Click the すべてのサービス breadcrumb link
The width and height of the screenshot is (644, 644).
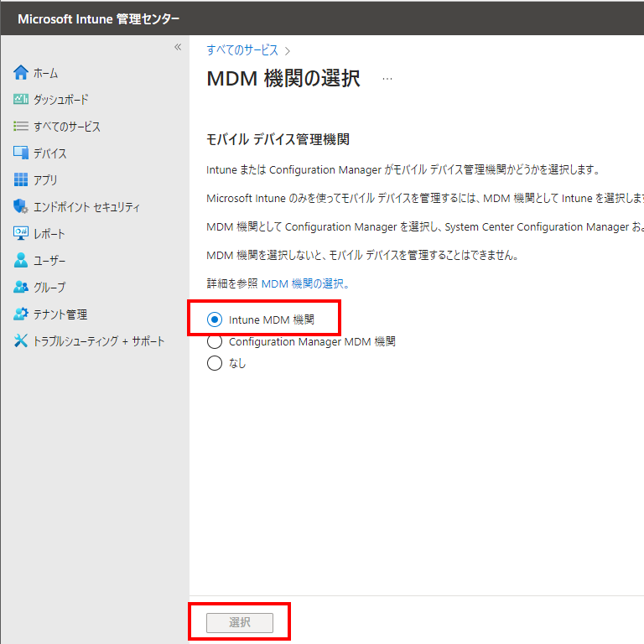[x=242, y=50]
